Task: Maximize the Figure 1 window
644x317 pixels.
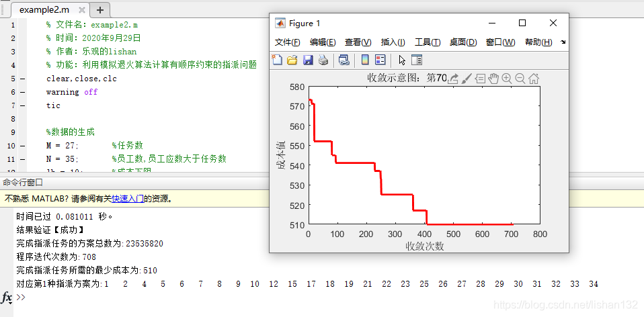Action: point(522,23)
